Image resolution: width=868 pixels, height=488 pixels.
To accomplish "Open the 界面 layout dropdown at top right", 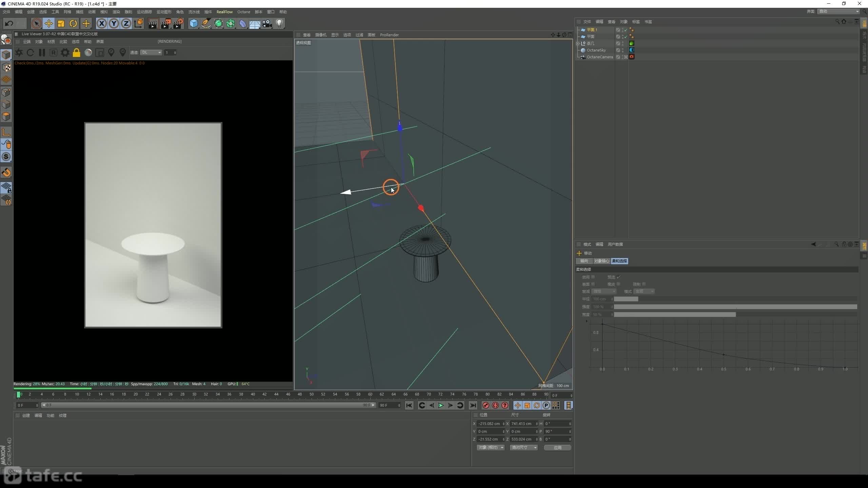I will click(839, 12).
